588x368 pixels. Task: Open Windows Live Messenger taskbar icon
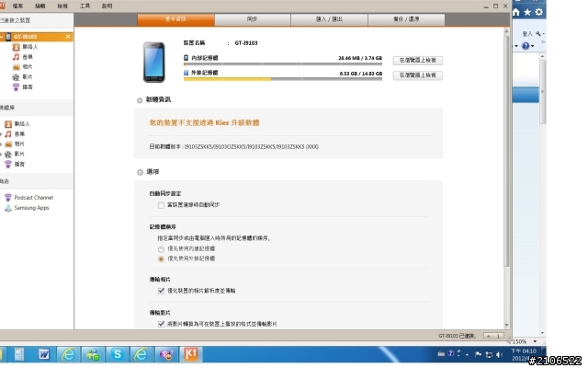(93, 354)
